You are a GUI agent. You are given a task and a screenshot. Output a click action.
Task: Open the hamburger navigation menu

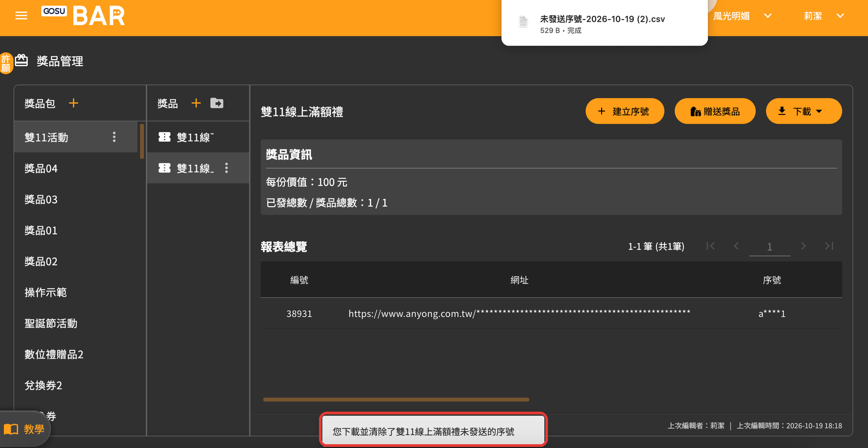pyautogui.click(x=21, y=16)
